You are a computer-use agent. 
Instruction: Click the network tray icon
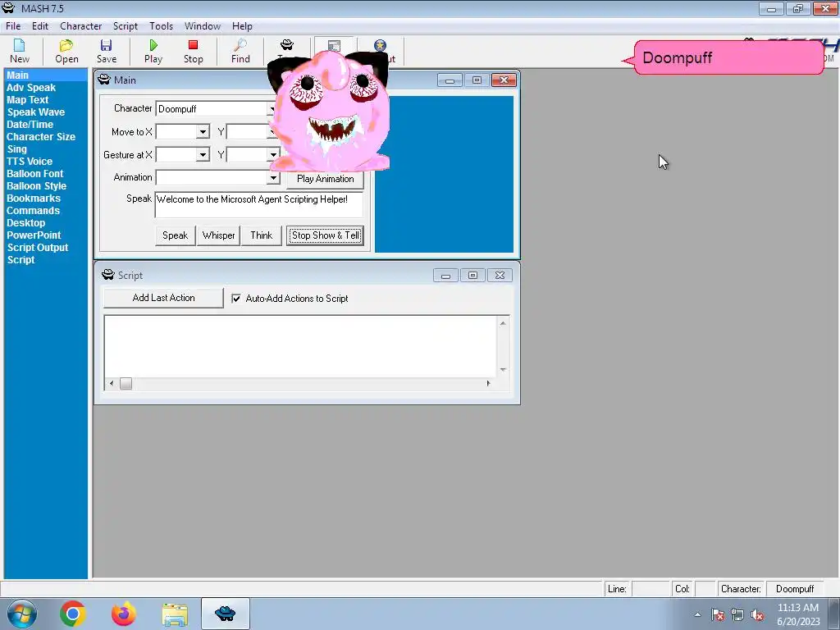pyautogui.click(x=737, y=614)
